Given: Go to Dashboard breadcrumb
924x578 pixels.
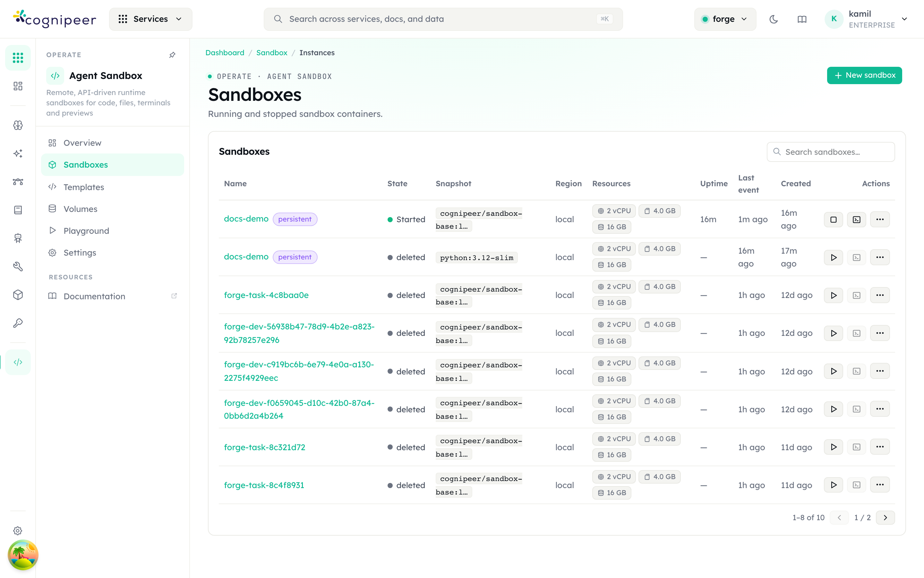Looking at the screenshot, I should [x=225, y=53].
